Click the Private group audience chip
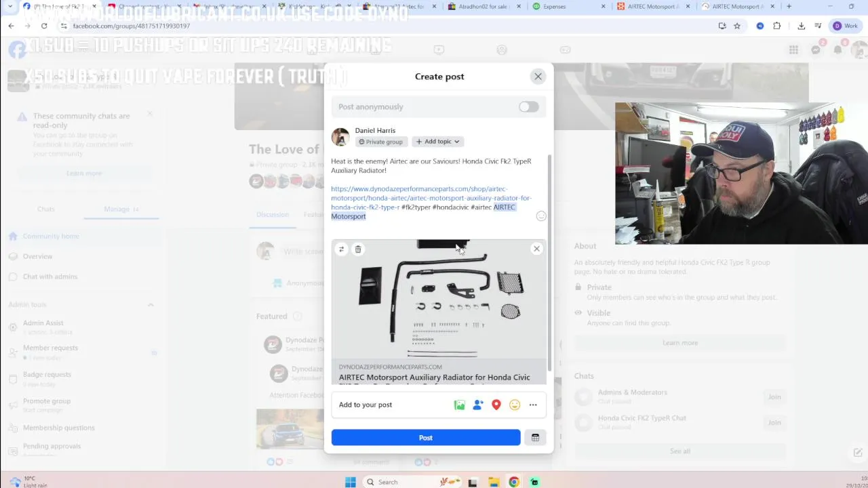This screenshot has height=488, width=868. [380, 142]
